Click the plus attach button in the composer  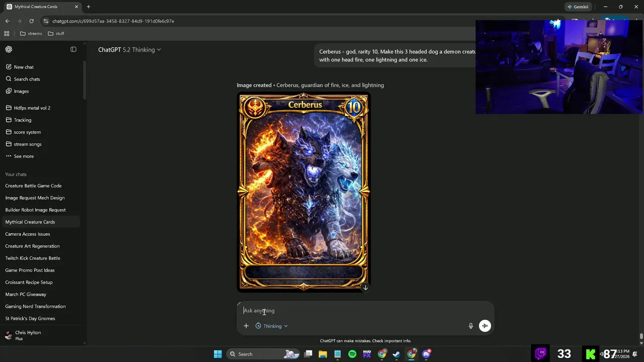pyautogui.click(x=246, y=326)
